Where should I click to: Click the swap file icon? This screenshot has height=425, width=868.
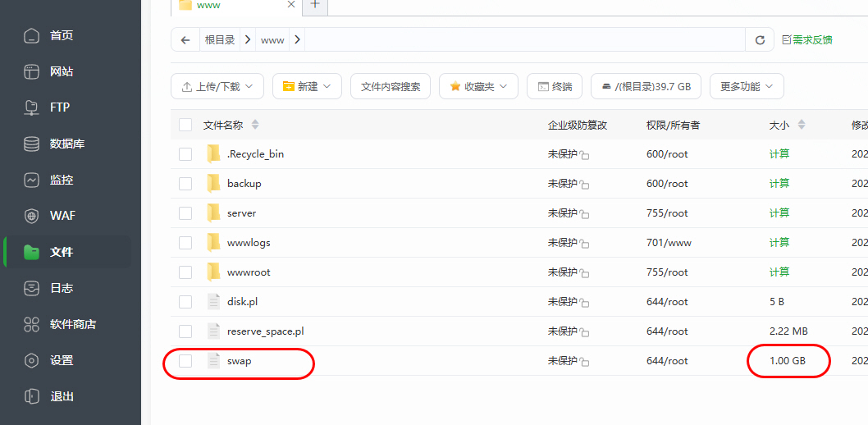click(x=214, y=361)
